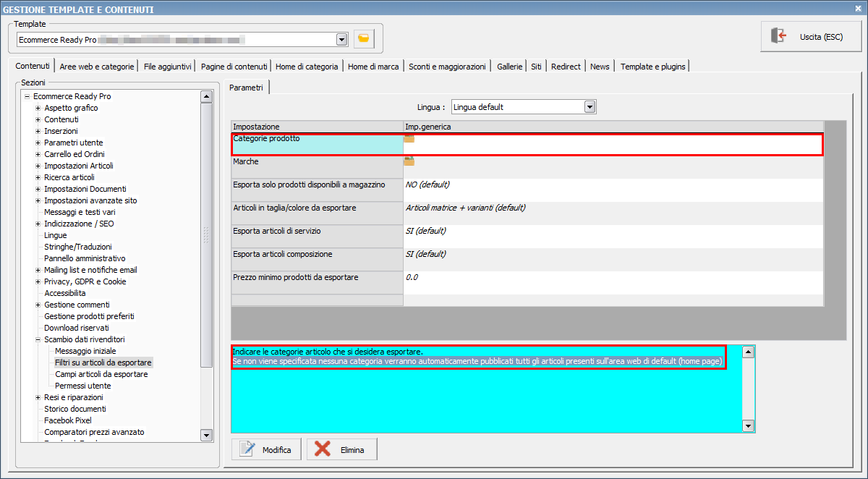The width and height of the screenshot is (868, 479).
Task: Switch to the Contenuti tab
Action: click(x=33, y=66)
